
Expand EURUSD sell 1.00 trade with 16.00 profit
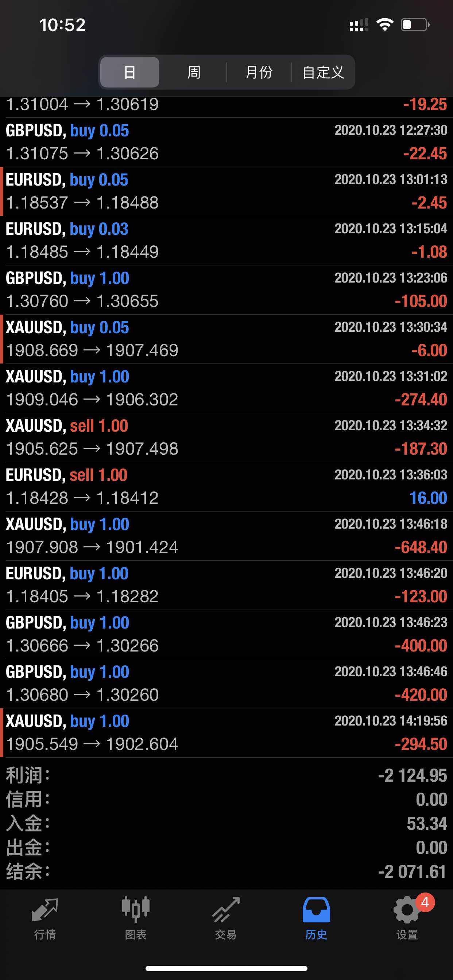point(226,487)
